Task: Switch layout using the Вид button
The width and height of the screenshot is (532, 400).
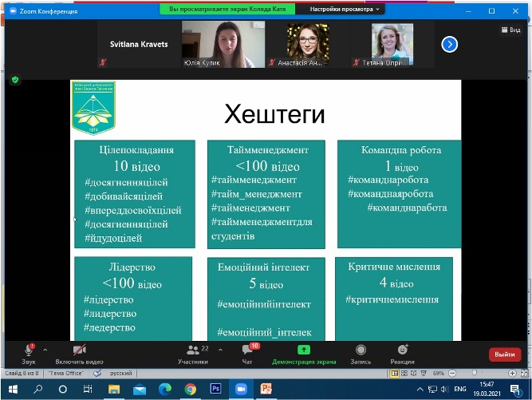Action: pyautogui.click(x=511, y=30)
